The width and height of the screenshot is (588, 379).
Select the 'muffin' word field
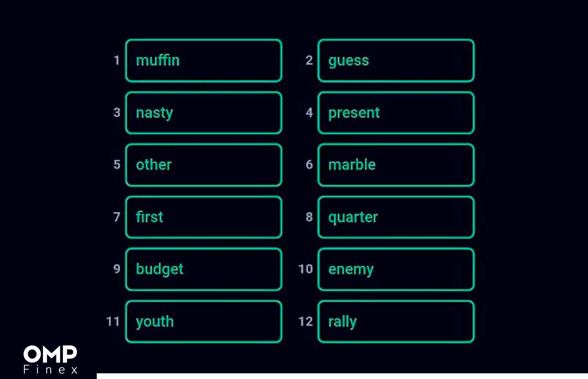point(204,61)
